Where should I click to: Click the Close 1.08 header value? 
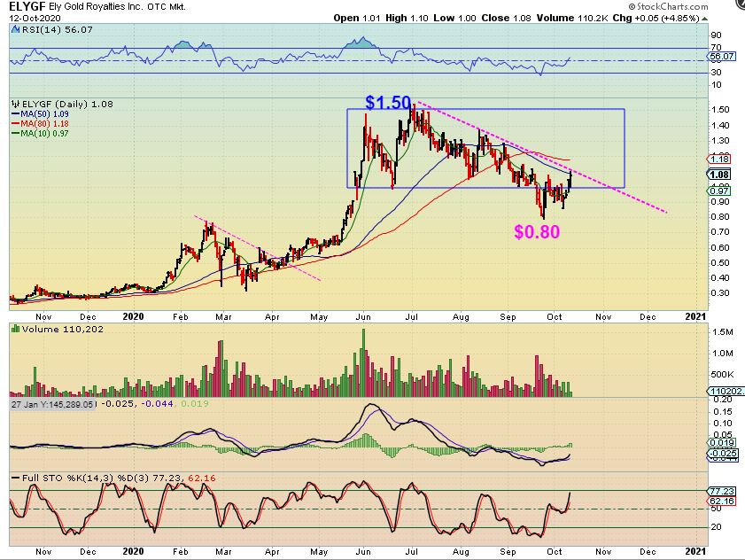click(506, 18)
